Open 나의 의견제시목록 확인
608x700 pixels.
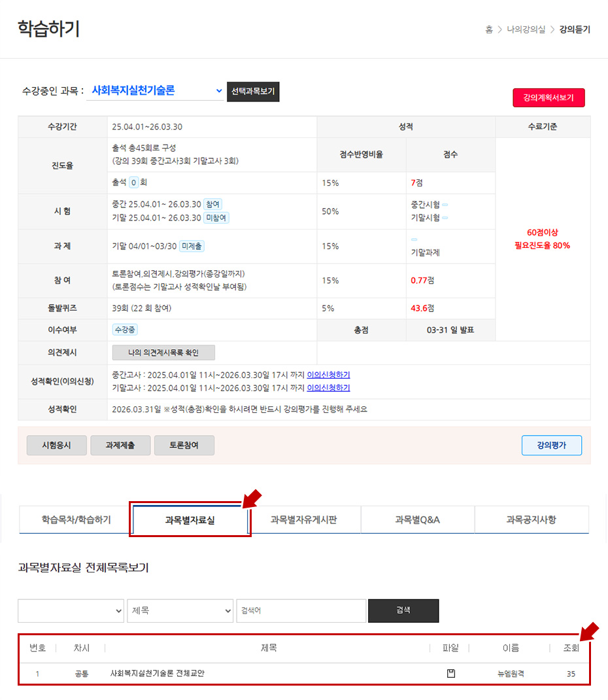(x=163, y=353)
